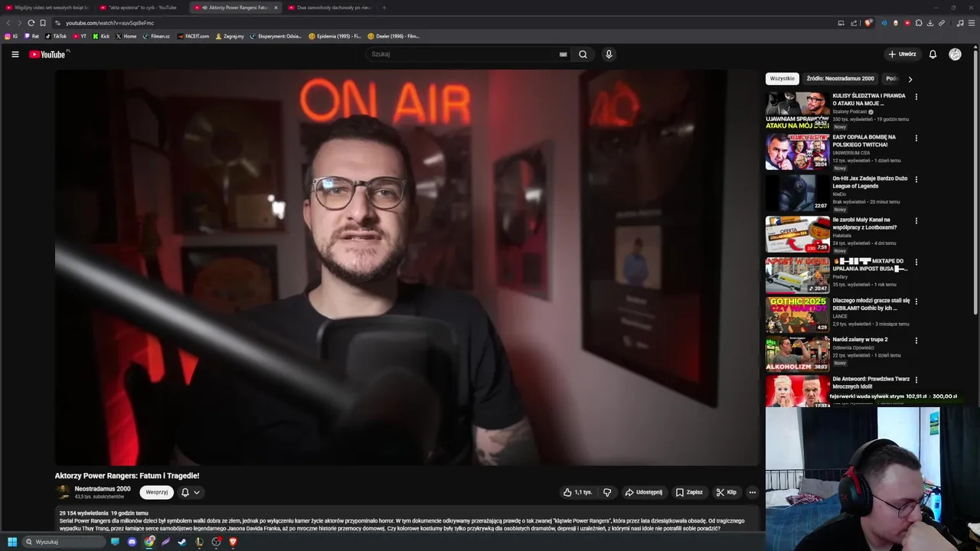The height and width of the screenshot is (551, 980).
Task: Open the browser main menu
Action: [972, 23]
